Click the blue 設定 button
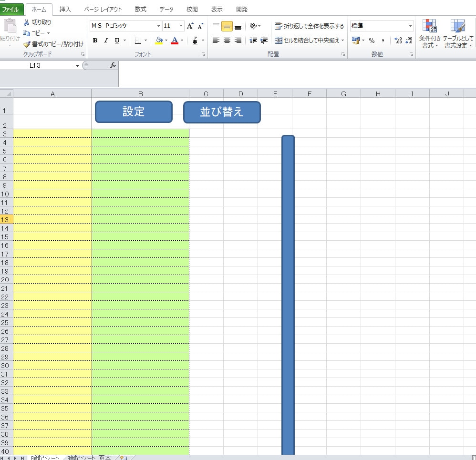Screen dimensions: 476x460 click(134, 112)
